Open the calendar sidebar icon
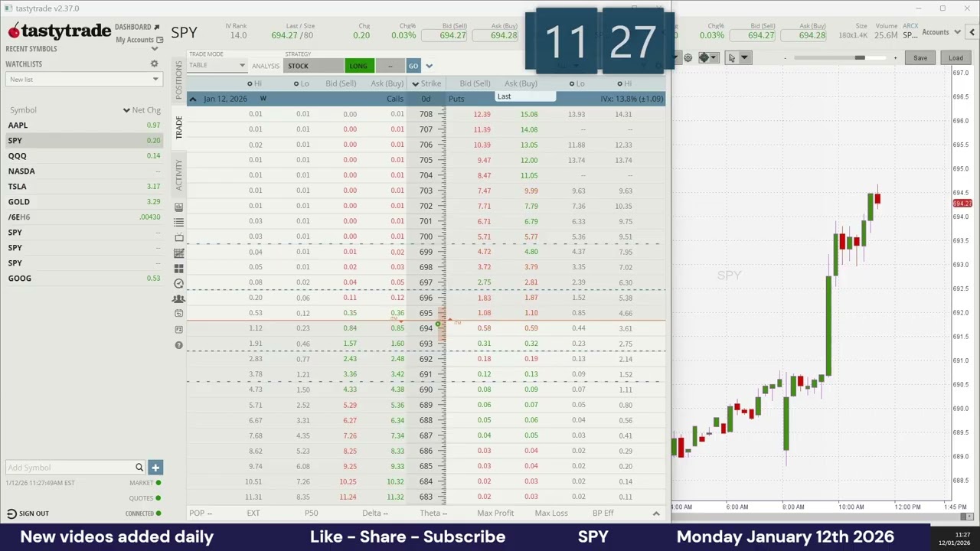The image size is (980, 551). [178, 314]
